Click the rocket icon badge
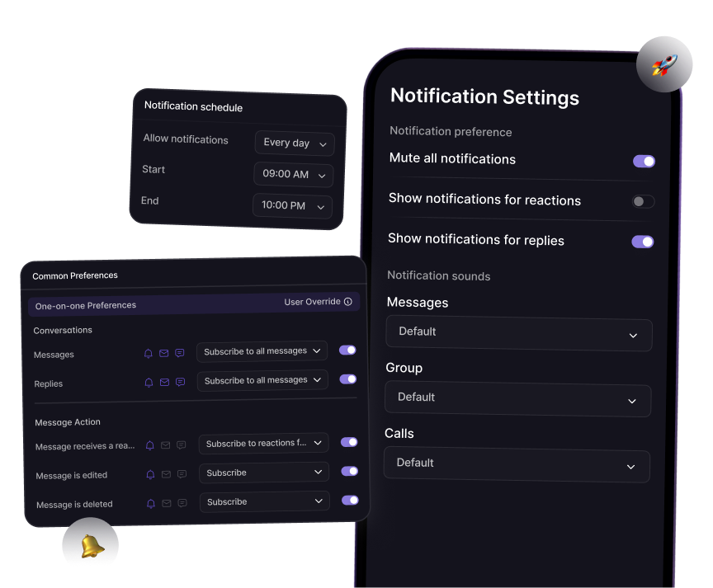Screen dimensions: 713x588 pyautogui.click(x=663, y=64)
